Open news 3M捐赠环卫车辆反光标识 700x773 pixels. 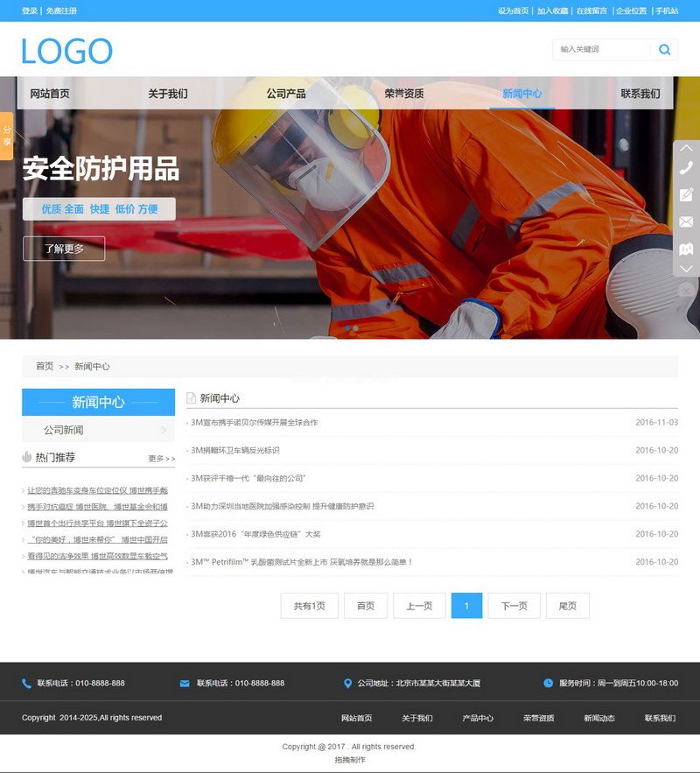coord(235,450)
